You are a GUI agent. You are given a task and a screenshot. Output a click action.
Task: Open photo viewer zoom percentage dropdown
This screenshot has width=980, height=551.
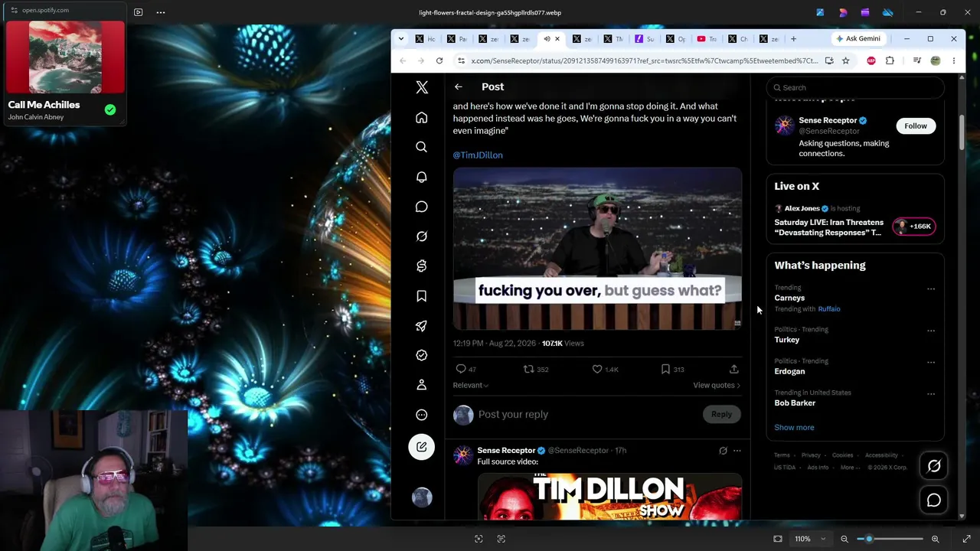[810, 539]
